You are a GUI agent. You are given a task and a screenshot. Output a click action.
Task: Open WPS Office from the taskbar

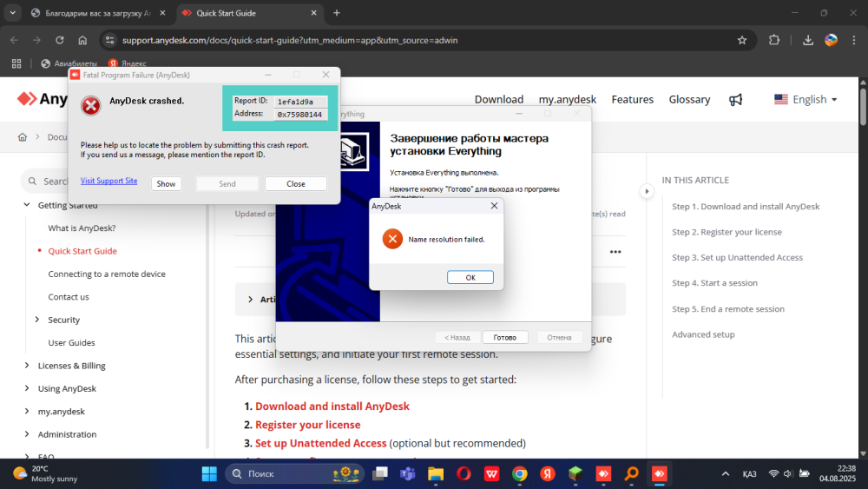pyautogui.click(x=491, y=474)
